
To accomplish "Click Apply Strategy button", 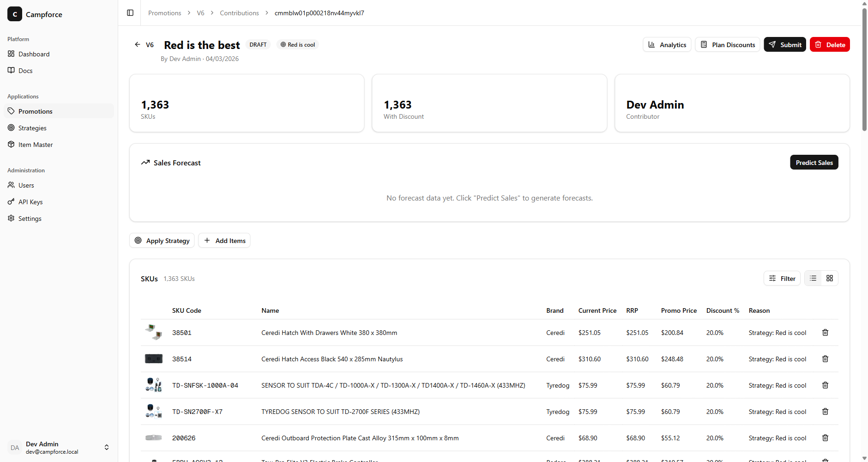I will click(x=162, y=240).
